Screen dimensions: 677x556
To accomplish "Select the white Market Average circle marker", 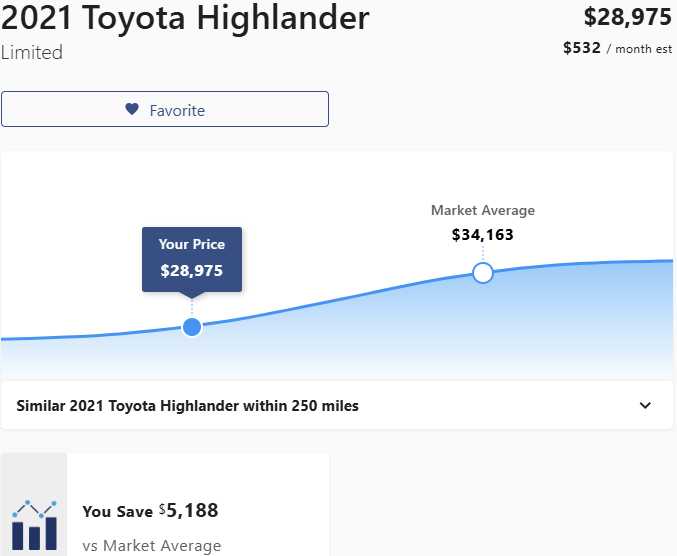I will [483, 273].
